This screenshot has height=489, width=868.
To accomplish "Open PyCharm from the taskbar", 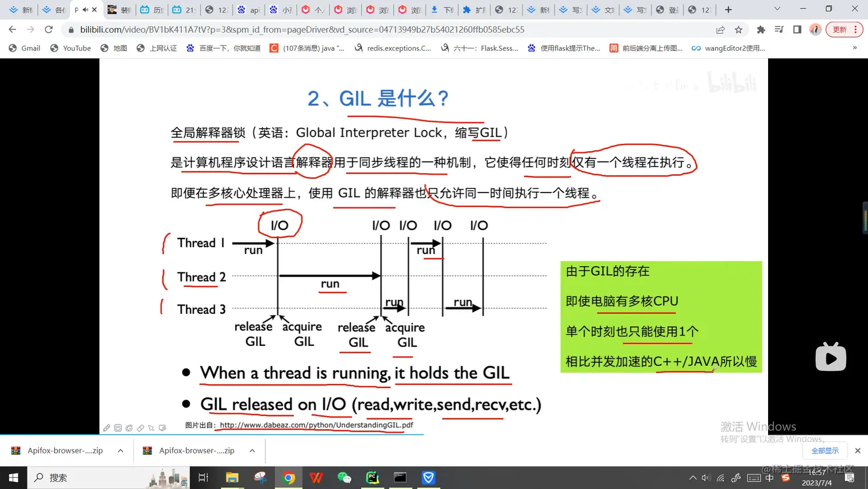I will pyautogui.click(x=373, y=478).
